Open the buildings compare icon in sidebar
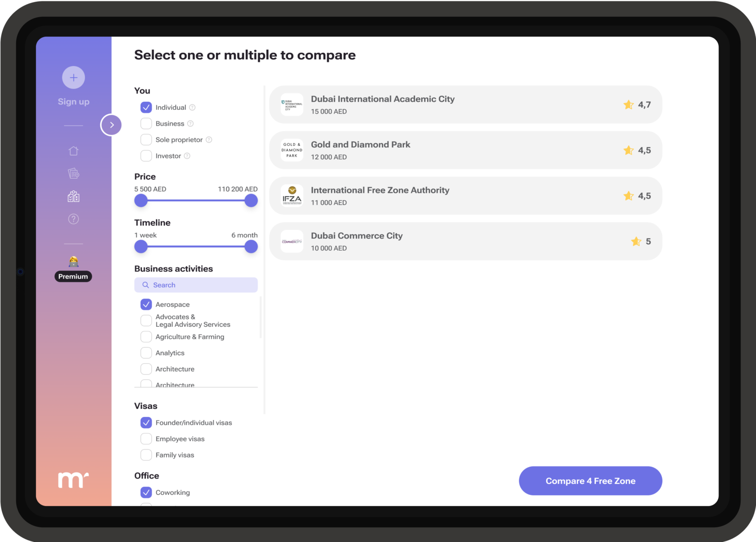This screenshot has width=756, height=542. (x=73, y=196)
